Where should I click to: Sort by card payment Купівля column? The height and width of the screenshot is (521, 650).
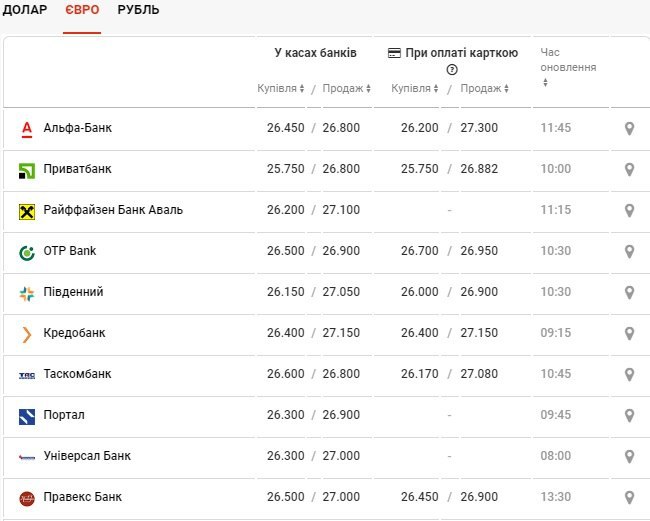pyautogui.click(x=414, y=89)
